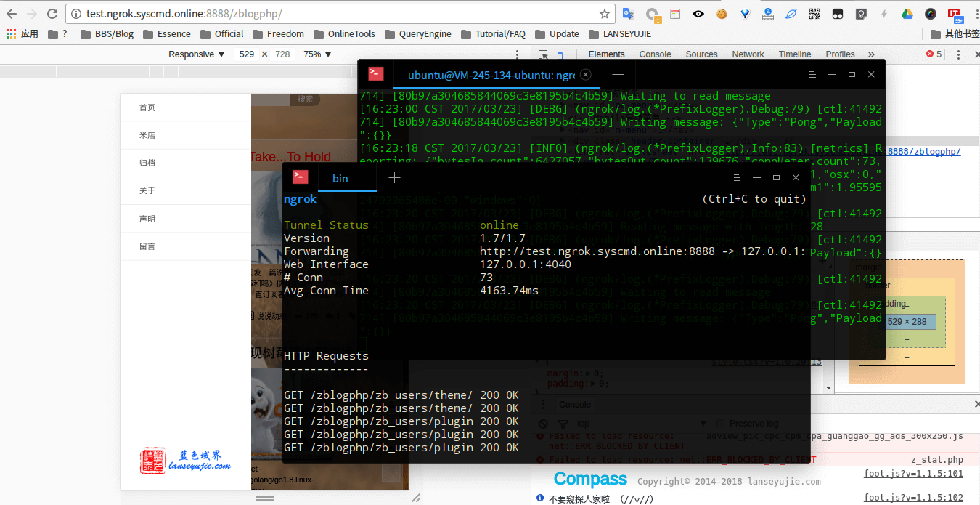Switch to the Console tab in DevTools
980x505 pixels.
tap(655, 54)
